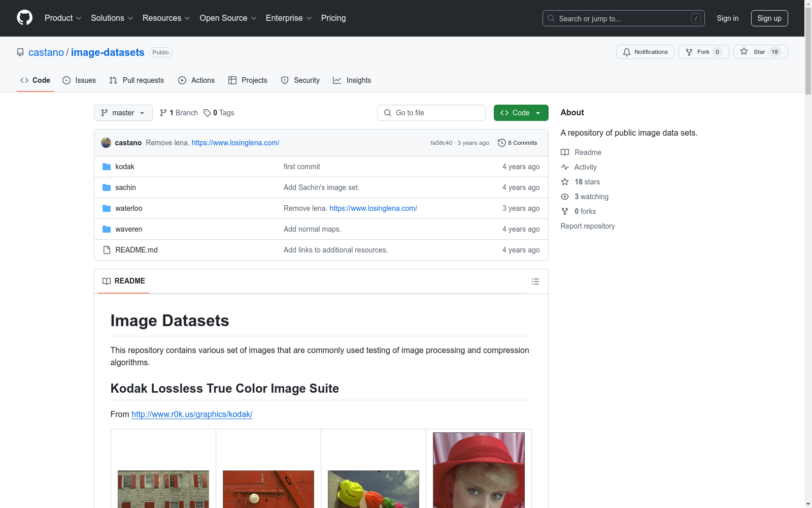Expand the Open Source menu
The height and width of the screenshot is (508, 812).
(228, 18)
